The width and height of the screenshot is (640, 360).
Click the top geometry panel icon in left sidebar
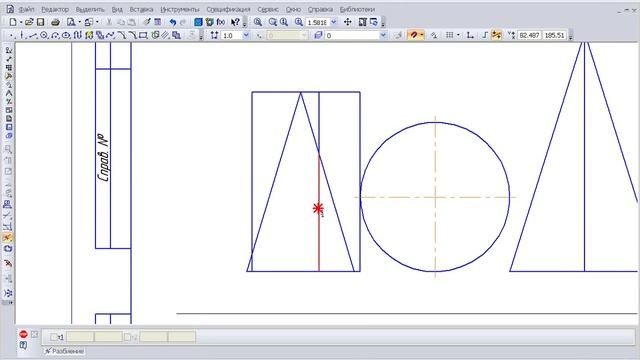8,50
